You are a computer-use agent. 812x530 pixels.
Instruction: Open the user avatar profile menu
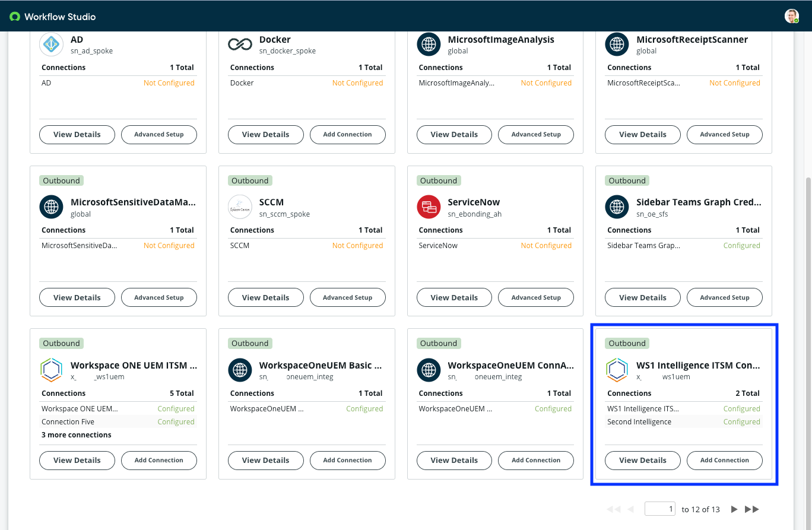791,16
